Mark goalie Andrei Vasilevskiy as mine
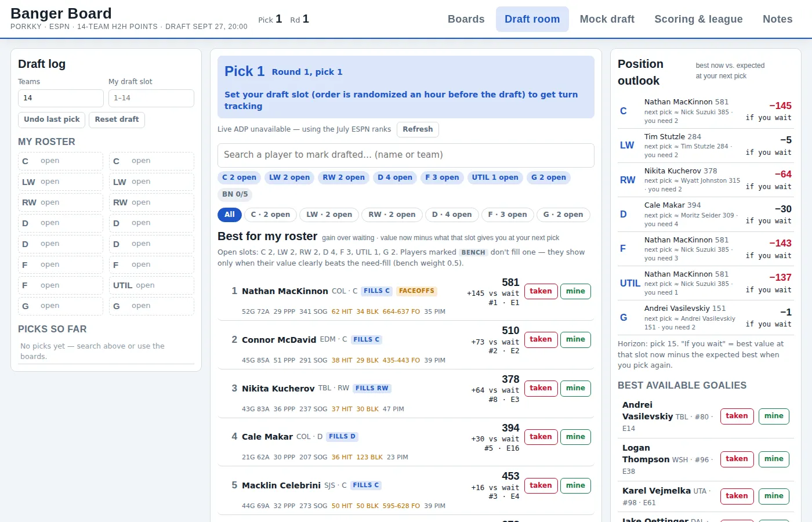 [x=774, y=416]
